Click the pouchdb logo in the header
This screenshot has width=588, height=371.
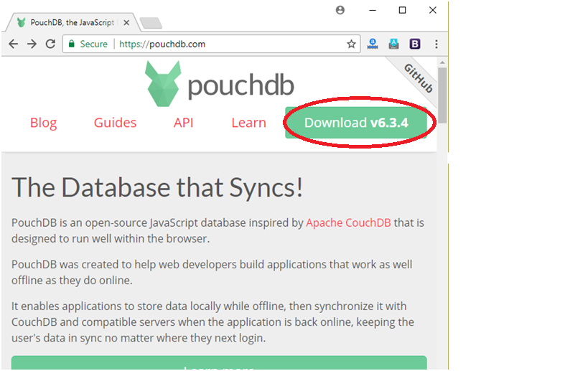(220, 85)
